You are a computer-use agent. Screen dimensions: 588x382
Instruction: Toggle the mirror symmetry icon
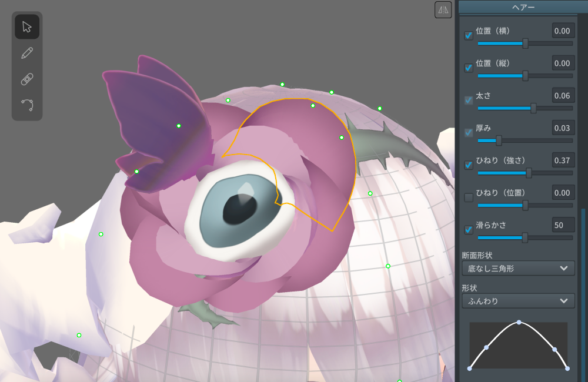coord(443,10)
